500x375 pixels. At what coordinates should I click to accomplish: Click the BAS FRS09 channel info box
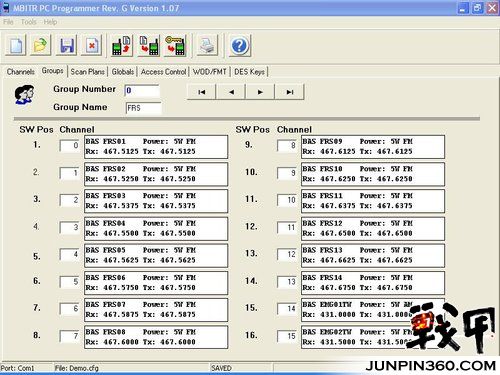point(373,147)
